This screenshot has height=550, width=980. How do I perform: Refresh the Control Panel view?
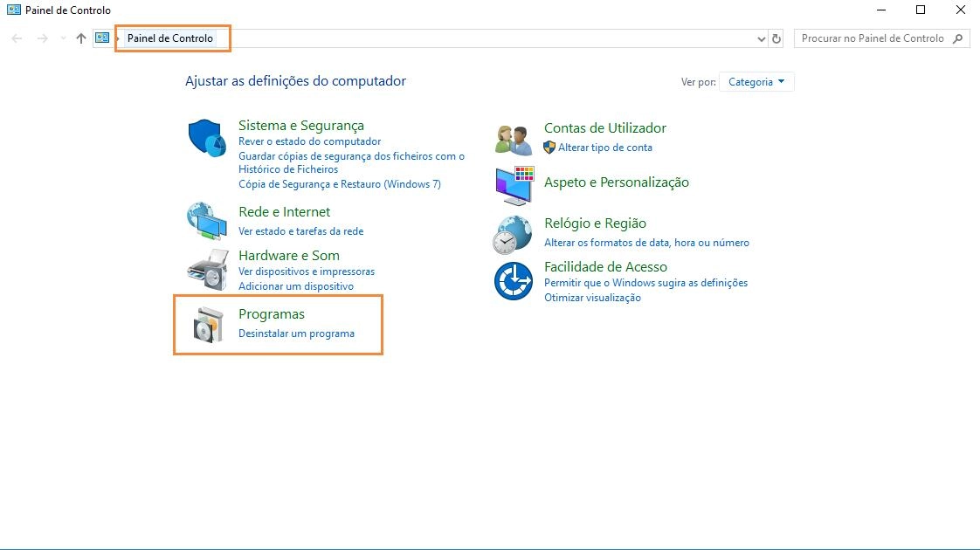pyautogui.click(x=776, y=38)
